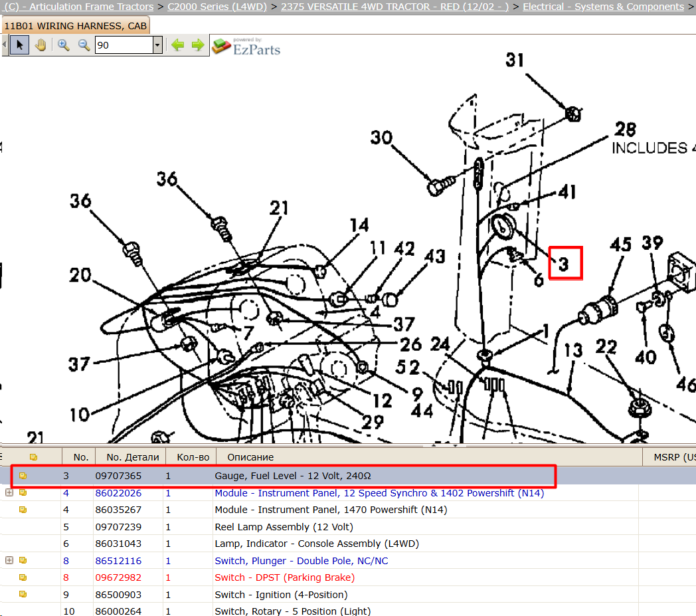Image resolution: width=696 pixels, height=616 pixels.
Task: Zoom in on the diagram
Action: tap(64, 45)
